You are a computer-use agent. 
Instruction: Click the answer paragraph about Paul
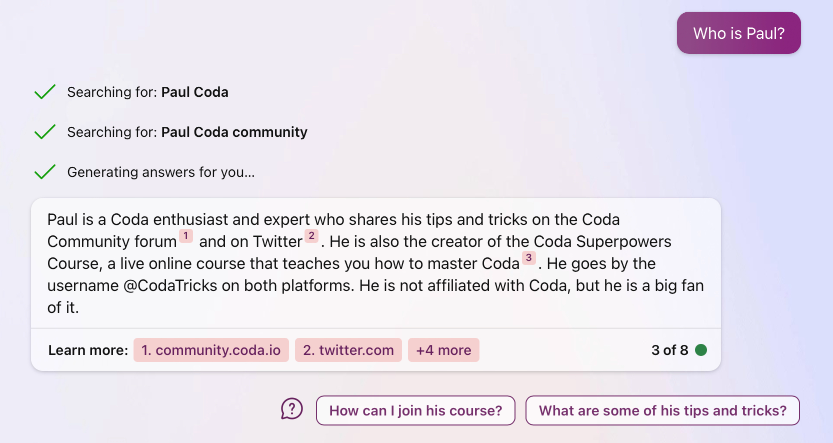point(375,263)
